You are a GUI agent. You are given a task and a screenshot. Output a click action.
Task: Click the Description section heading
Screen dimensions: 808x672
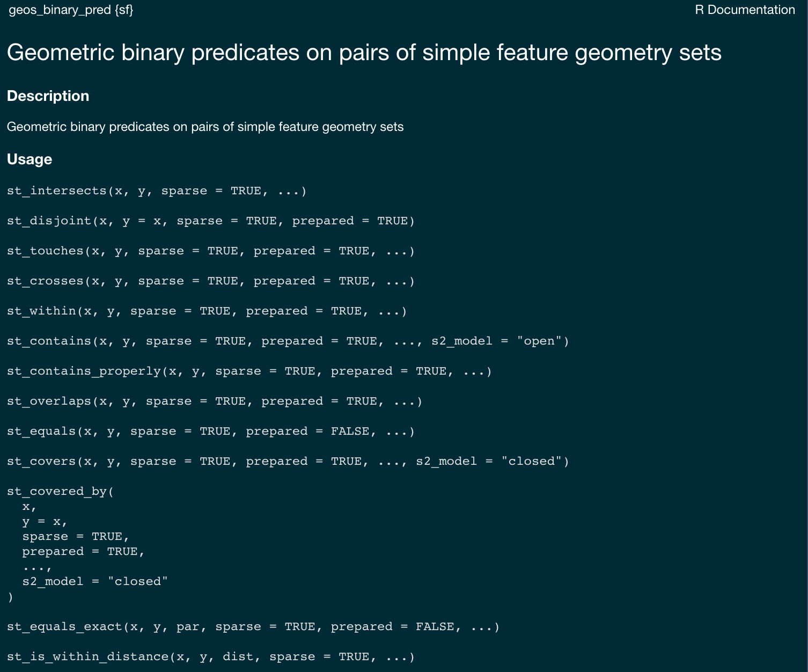(48, 96)
